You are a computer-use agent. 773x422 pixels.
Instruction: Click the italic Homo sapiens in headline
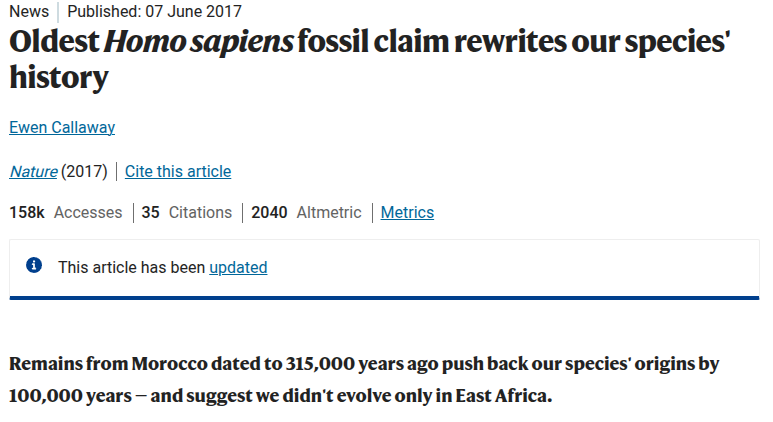(199, 42)
